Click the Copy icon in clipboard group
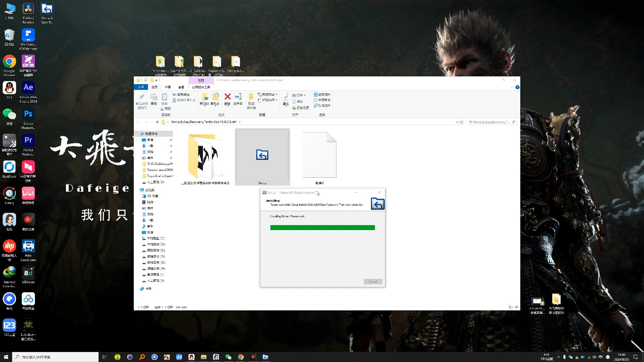This screenshot has width=644, height=362. (154, 97)
